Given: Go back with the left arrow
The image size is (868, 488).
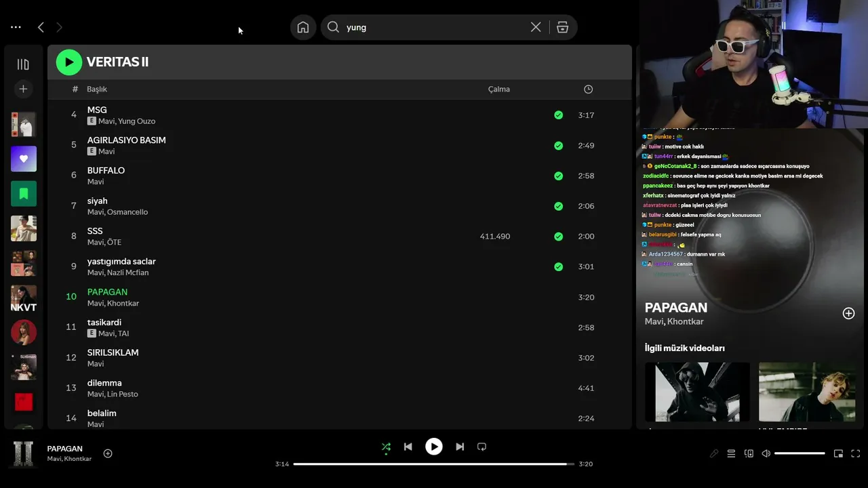Looking at the screenshot, I should point(41,27).
